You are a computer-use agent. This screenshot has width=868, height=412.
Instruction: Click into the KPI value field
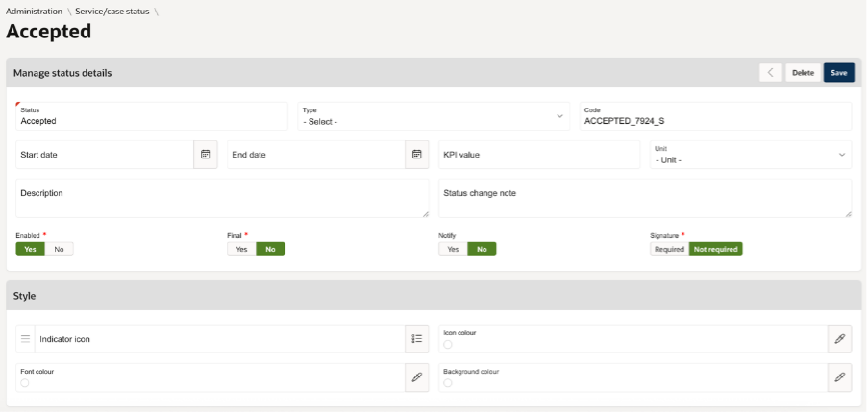click(x=538, y=155)
